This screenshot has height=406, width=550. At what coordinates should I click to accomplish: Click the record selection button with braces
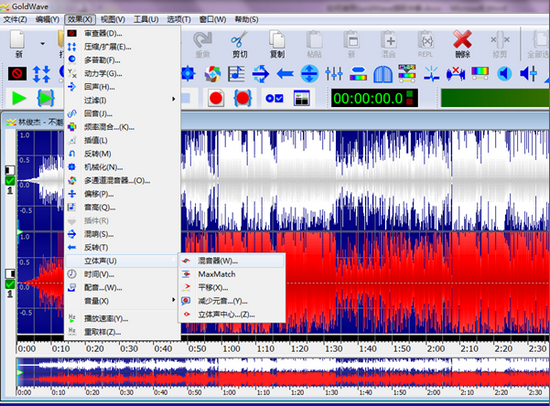click(x=242, y=98)
